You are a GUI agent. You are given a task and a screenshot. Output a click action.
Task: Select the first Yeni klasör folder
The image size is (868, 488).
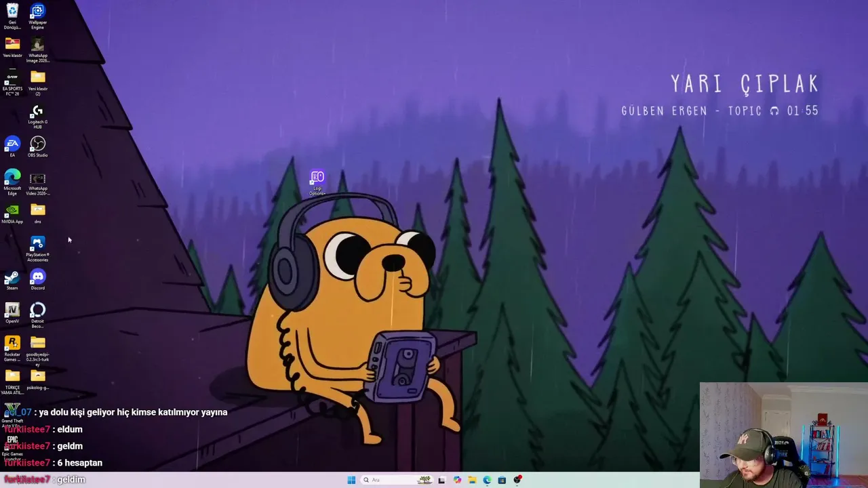point(12,47)
